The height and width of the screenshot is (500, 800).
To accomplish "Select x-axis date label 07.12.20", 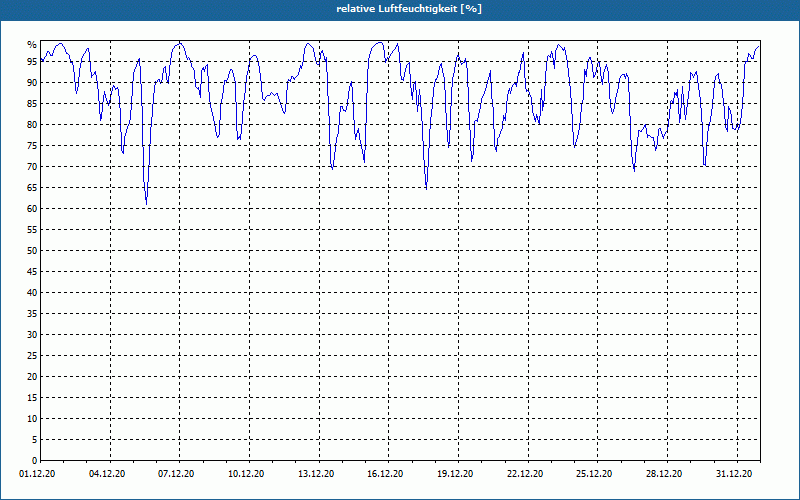I will (x=176, y=474).
